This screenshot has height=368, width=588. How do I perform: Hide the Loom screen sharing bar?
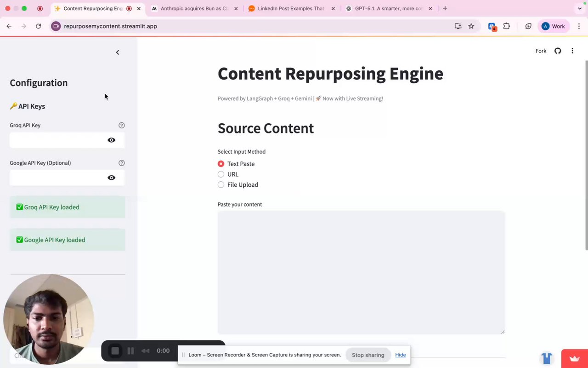click(401, 355)
